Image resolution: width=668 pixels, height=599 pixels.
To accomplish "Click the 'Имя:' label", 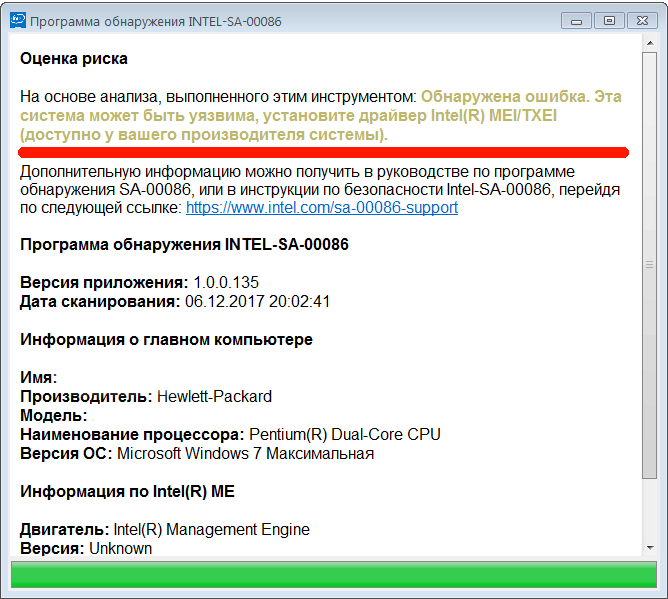I will coord(38,377).
